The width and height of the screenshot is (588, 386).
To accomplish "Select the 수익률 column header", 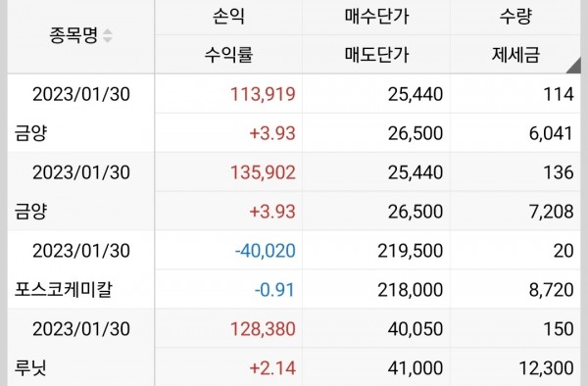I will 228,55.
